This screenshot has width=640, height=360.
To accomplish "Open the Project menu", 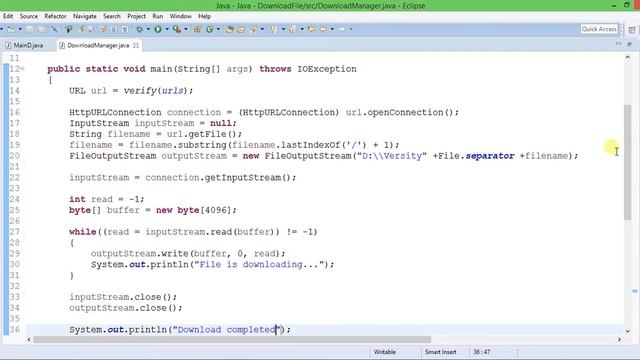I will (136, 16).
